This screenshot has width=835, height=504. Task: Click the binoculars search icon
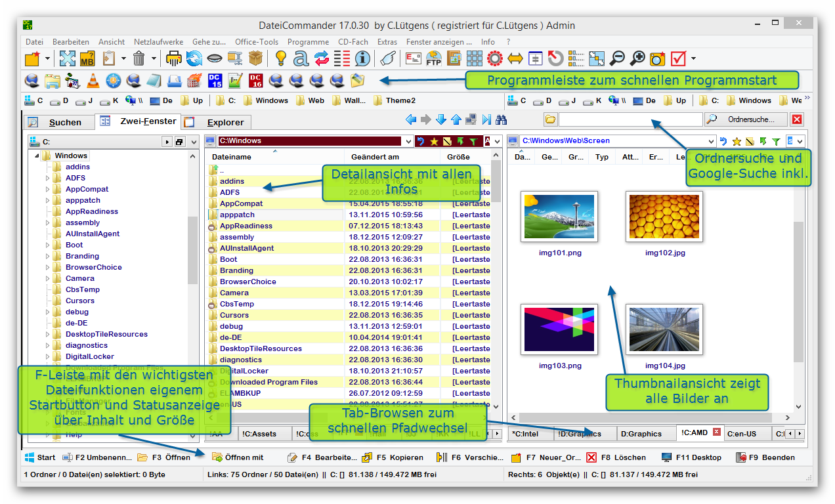click(x=502, y=120)
